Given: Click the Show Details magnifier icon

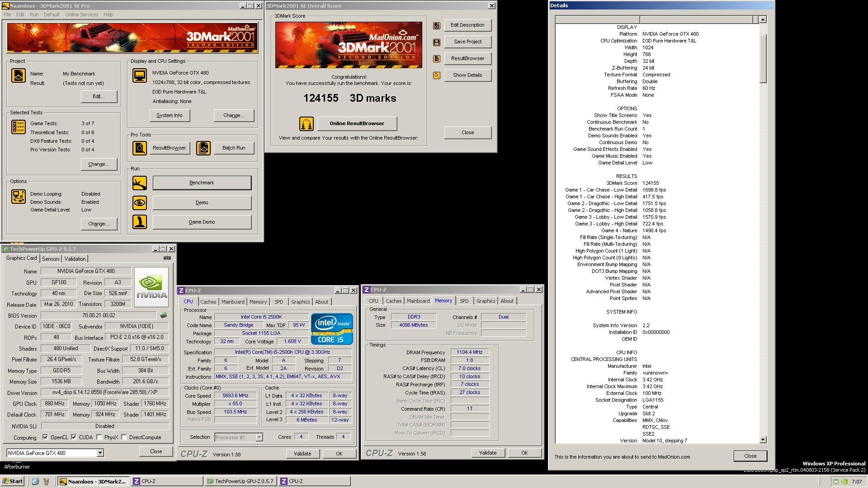Looking at the screenshot, I should (437, 75).
